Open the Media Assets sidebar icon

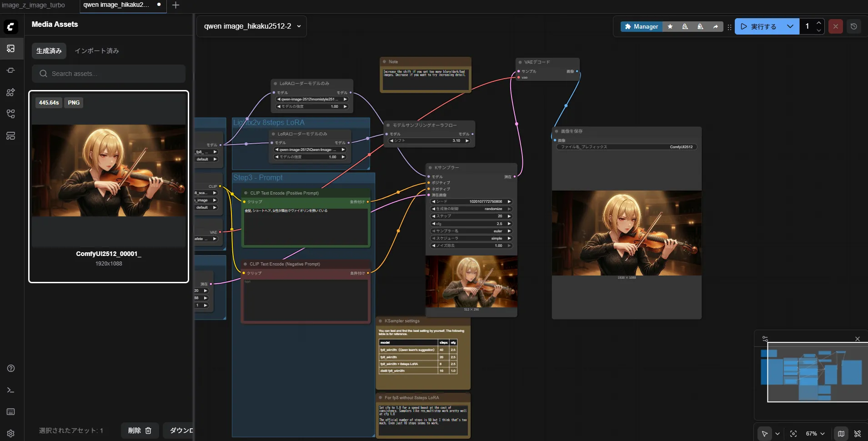coord(11,49)
